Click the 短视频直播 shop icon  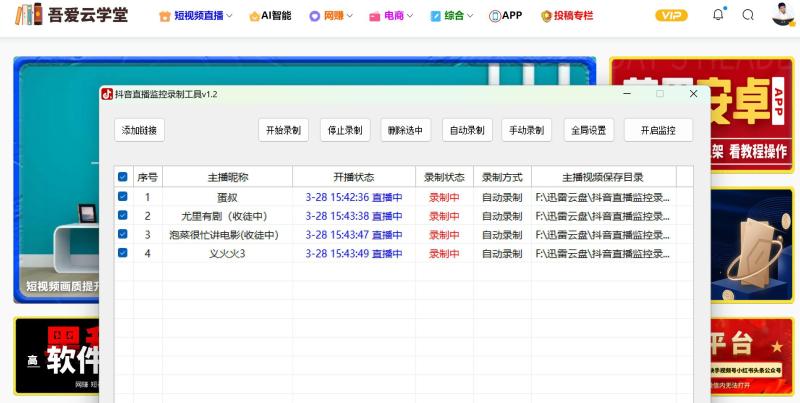point(165,16)
